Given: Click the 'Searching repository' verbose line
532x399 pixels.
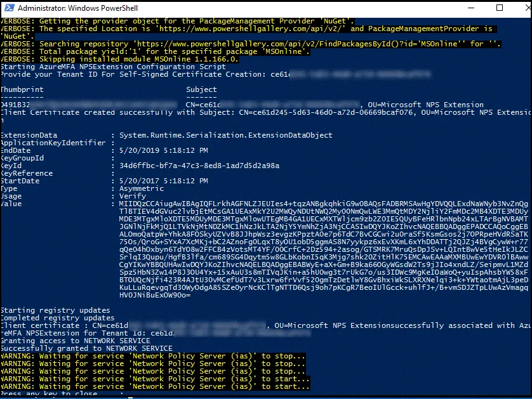Looking at the screenshot, I should click(250, 44).
